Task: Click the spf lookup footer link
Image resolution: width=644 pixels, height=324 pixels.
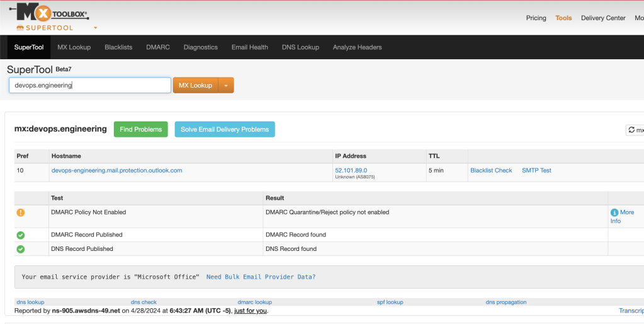Action: 390,302
